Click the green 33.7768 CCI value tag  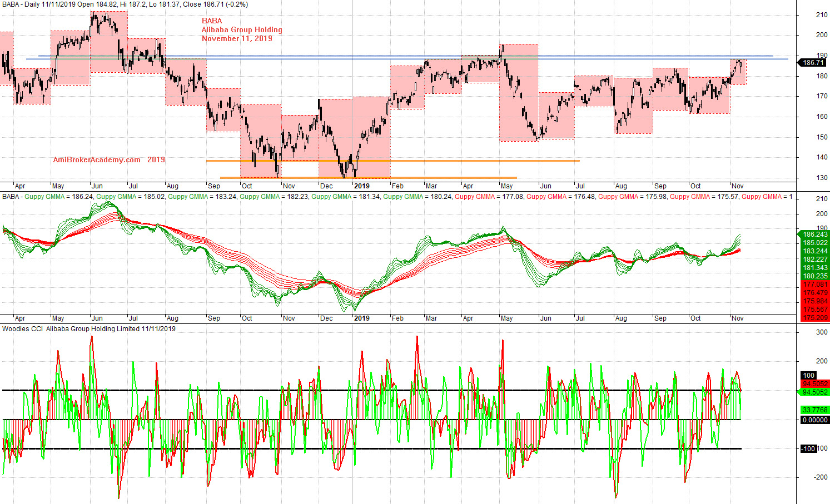pyautogui.click(x=815, y=410)
